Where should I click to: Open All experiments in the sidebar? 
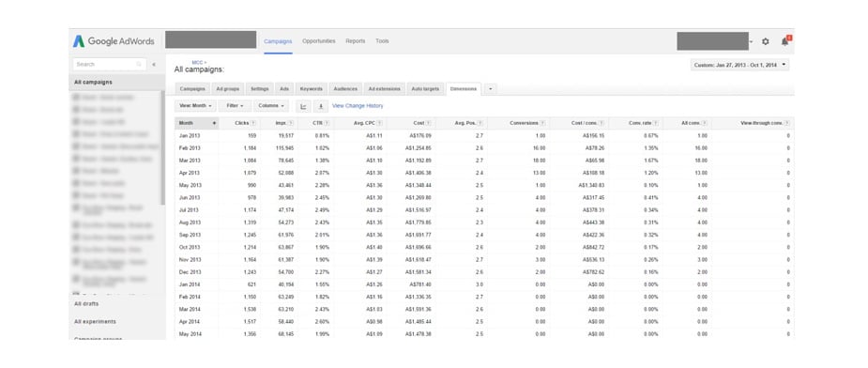95,321
